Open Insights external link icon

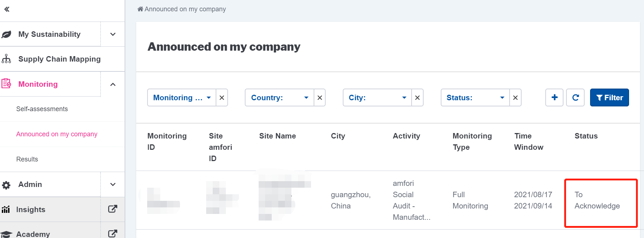(x=113, y=209)
